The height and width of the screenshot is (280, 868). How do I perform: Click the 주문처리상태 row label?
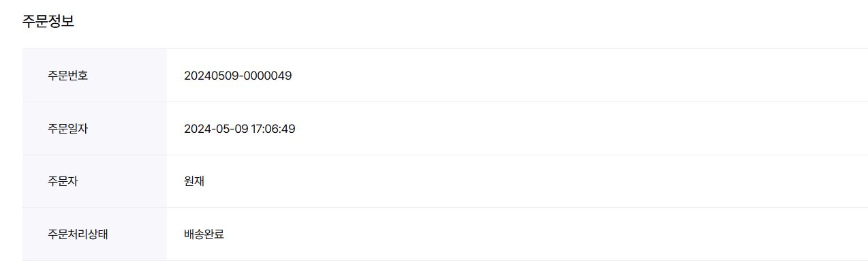(78, 234)
